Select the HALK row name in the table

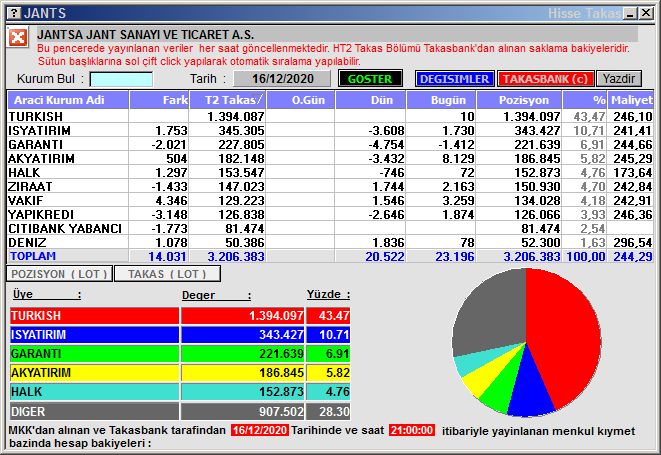tap(24, 172)
